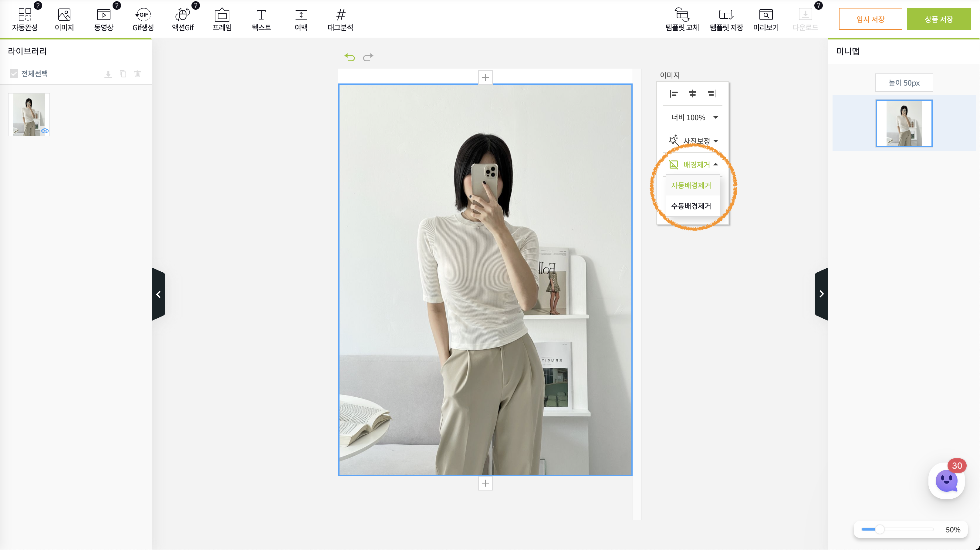This screenshot has height=550, width=980.
Task: Click the 임시 저장 button
Action: click(870, 19)
